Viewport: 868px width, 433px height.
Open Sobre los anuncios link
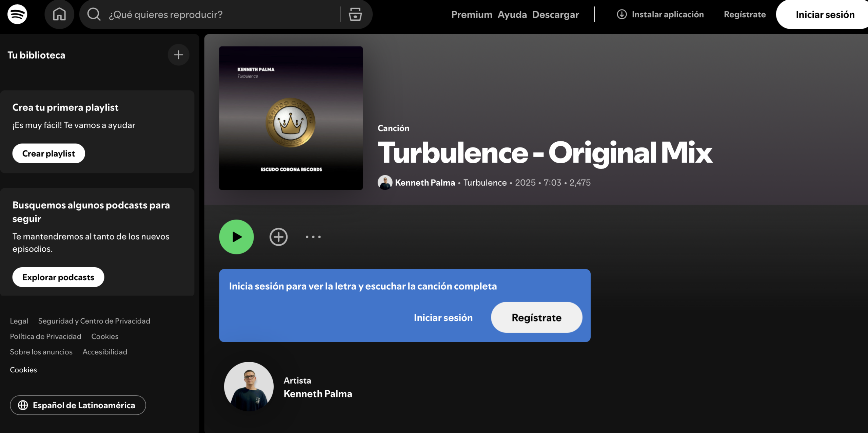(41, 352)
